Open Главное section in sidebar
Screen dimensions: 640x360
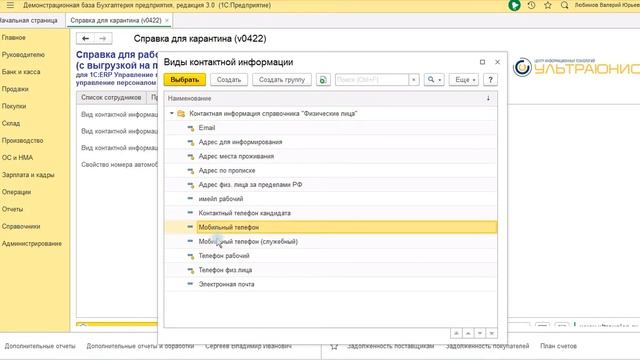[13, 38]
